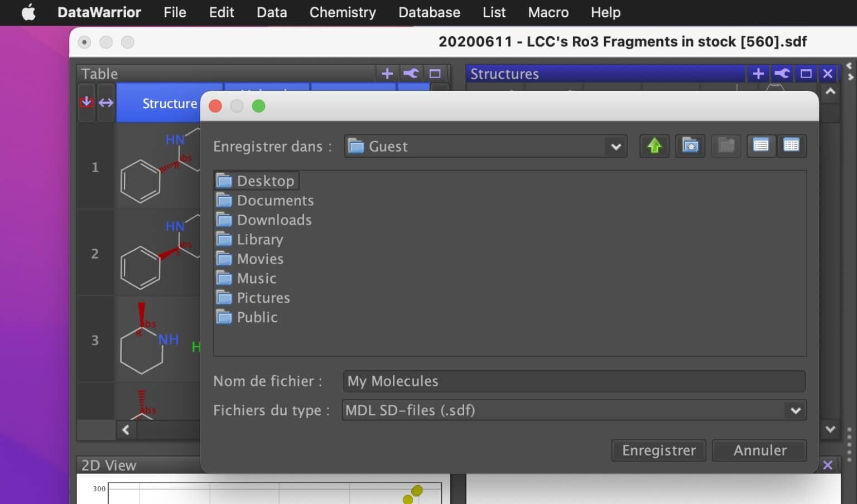
Task: Click row number 3 in the table
Action: pos(95,340)
